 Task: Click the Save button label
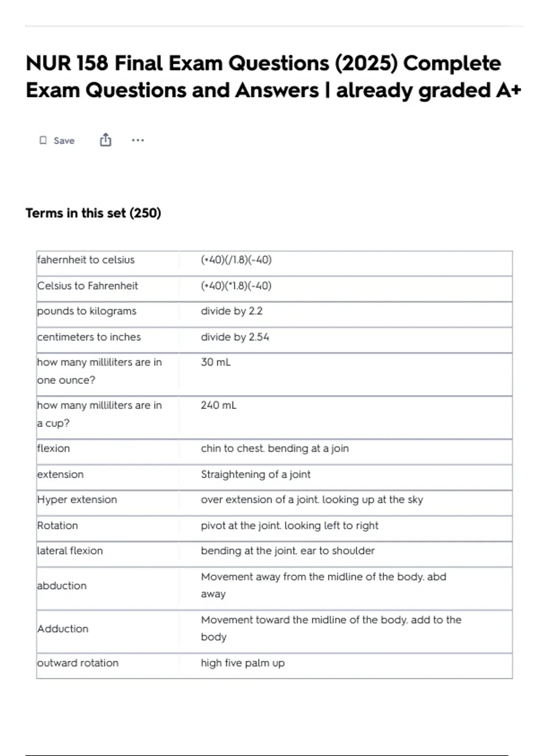click(64, 141)
